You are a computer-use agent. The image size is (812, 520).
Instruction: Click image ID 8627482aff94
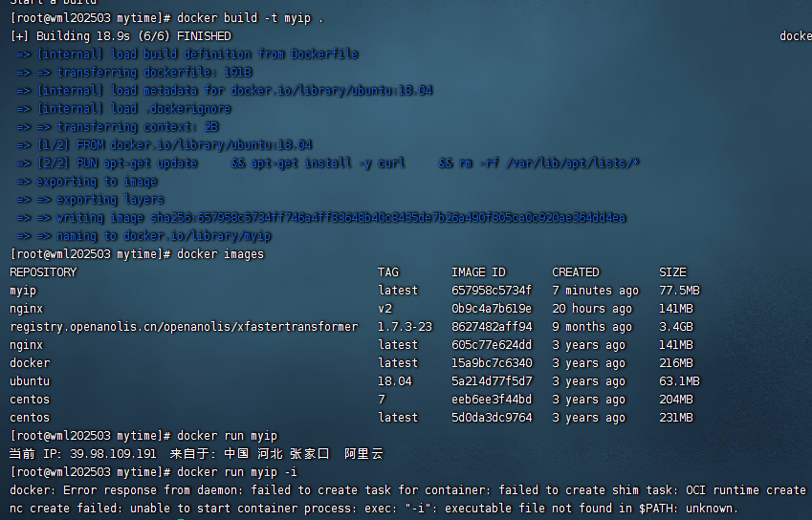tap(492, 327)
